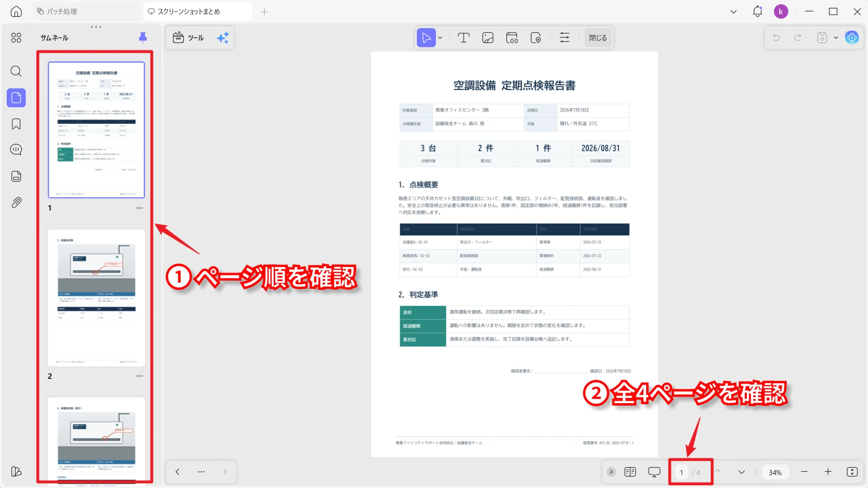Open the 34% zoom level dropdown
This screenshot has width=868, height=488.
pyautogui.click(x=775, y=472)
